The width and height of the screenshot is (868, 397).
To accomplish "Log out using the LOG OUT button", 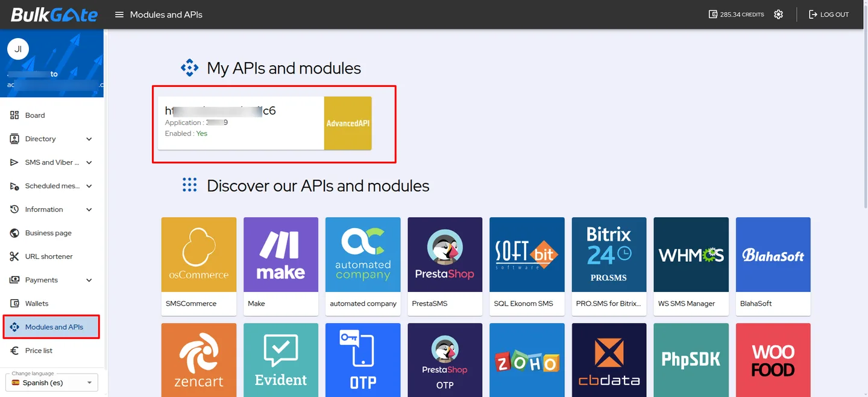I will click(829, 14).
